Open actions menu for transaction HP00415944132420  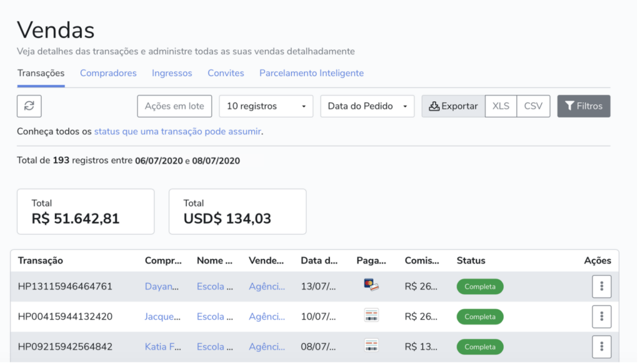click(x=601, y=317)
